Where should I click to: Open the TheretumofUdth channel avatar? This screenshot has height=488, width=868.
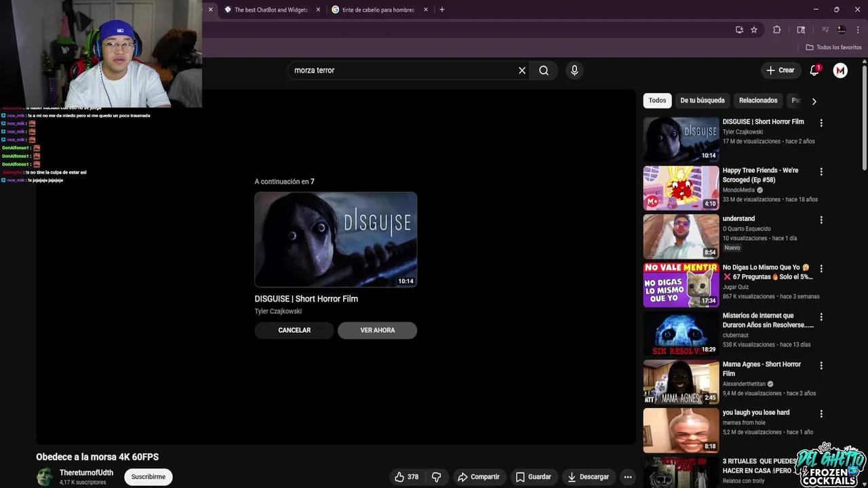(x=45, y=476)
